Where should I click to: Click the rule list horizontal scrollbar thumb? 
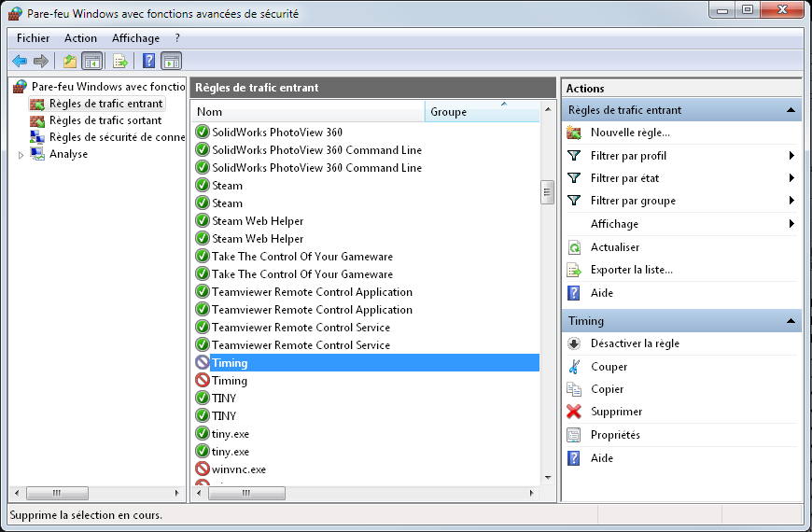coord(246,493)
